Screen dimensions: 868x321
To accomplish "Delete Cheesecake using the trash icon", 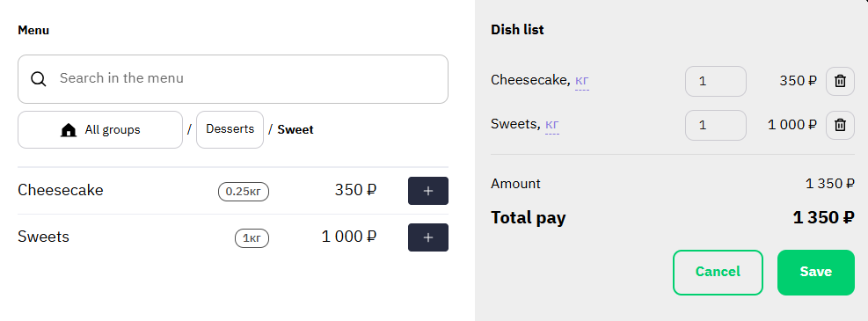I will pos(841,82).
